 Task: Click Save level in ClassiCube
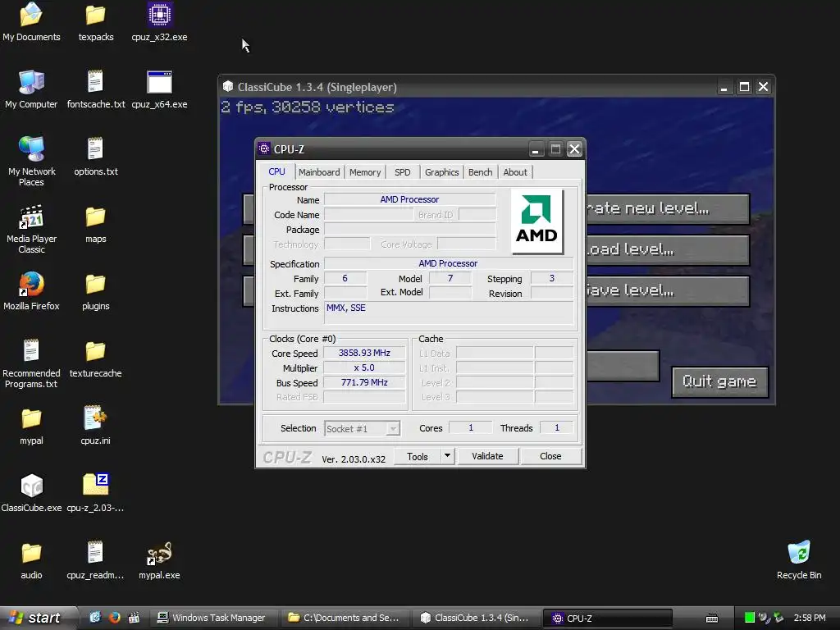(x=668, y=290)
